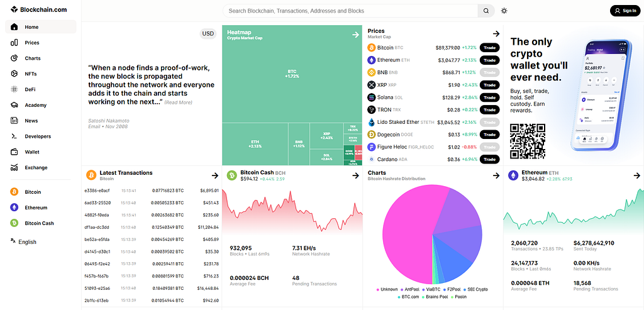
Task: Switch the USD currency selector
Action: (x=208, y=34)
